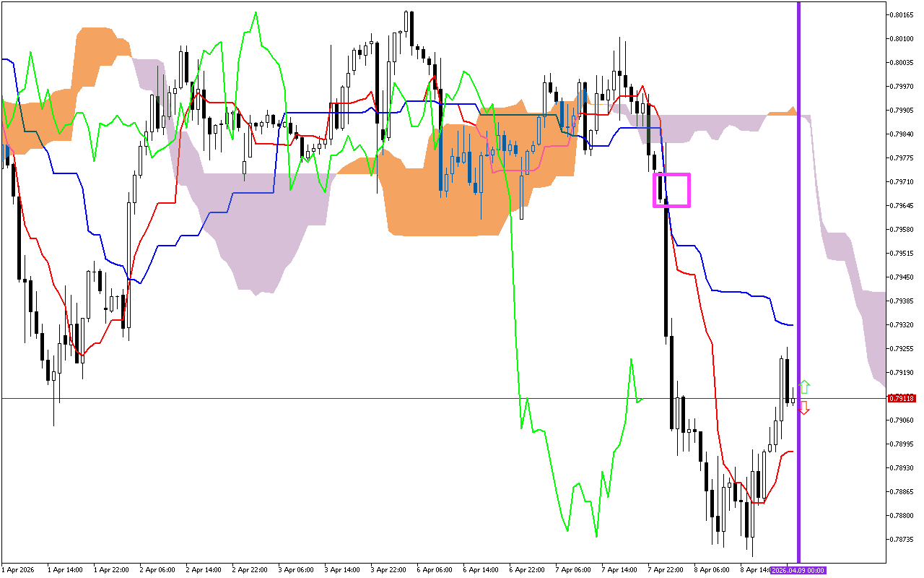Screen dimensions: 924x578
Task: Click the red down arrow marker
Action: coord(804,408)
